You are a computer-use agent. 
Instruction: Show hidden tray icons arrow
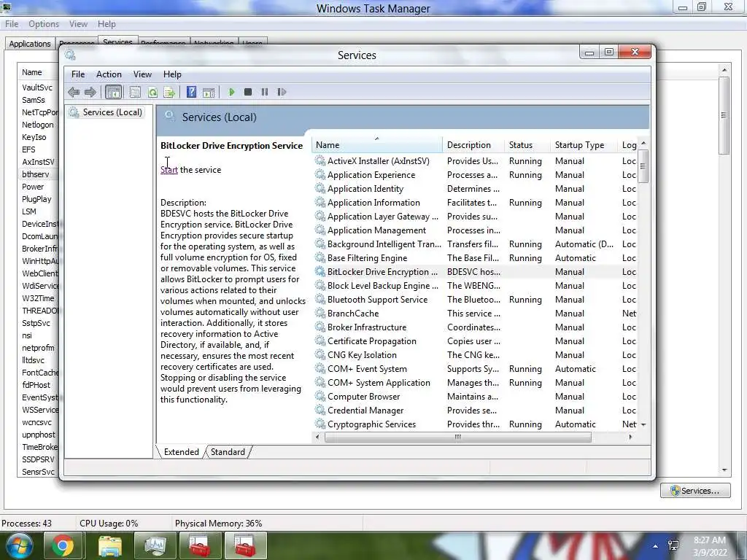[656, 546]
